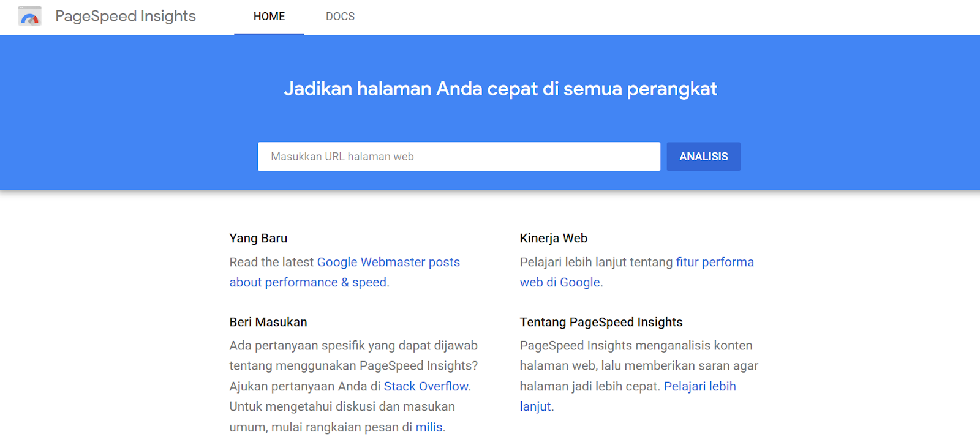Select the Kinerja Web heading
This screenshot has width=980, height=448.
554,238
